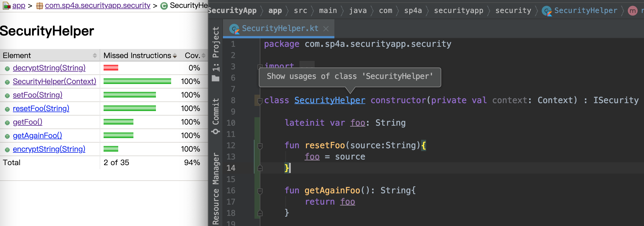Click the package icon beside com.sp4a.securityapp.security
This screenshot has height=226, width=644.
tap(40, 6)
